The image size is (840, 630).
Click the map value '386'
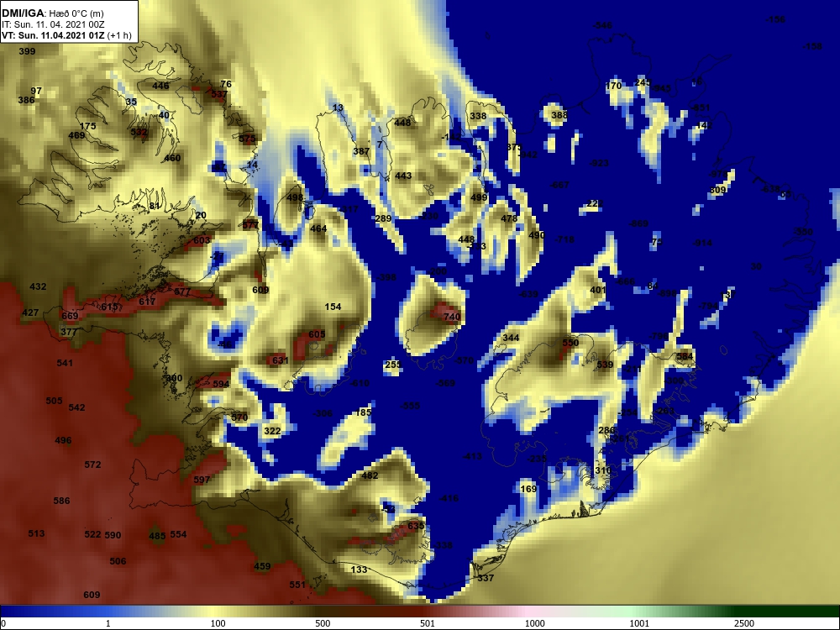pyautogui.click(x=26, y=100)
